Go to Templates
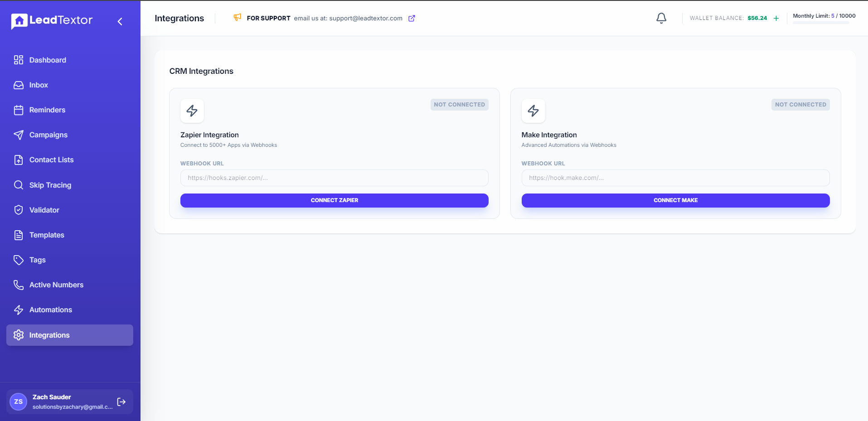 [x=70, y=235]
